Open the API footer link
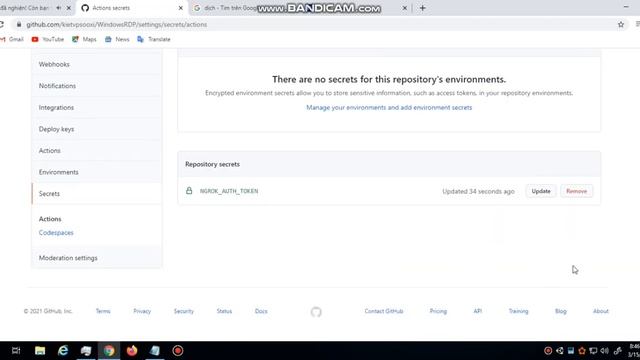The width and height of the screenshot is (640, 360). coord(478,311)
